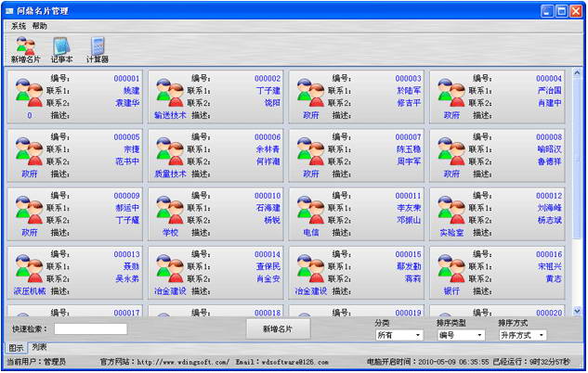The image size is (588, 373).
Task: Select card number 000016
Action: (549, 254)
